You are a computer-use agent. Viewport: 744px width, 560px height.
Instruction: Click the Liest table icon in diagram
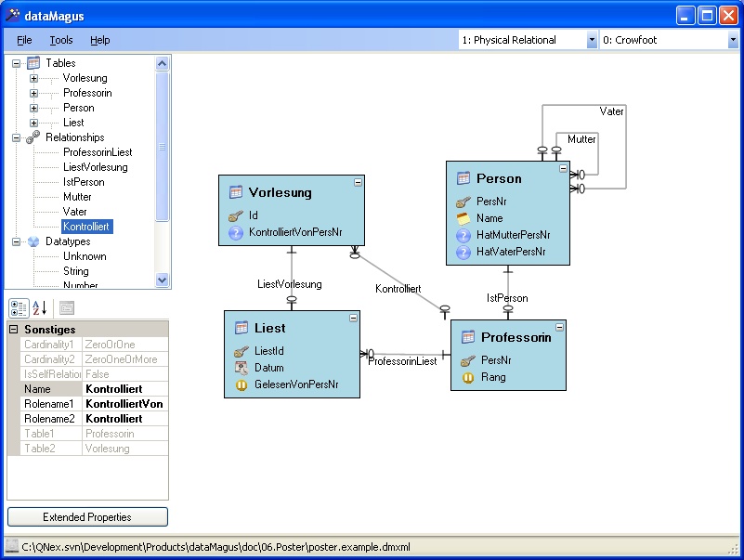(x=241, y=328)
